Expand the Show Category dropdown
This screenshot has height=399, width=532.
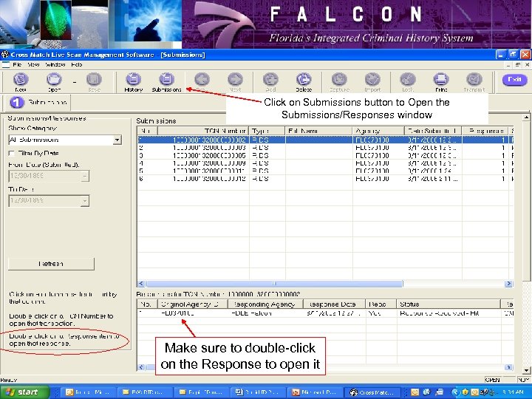[x=117, y=140]
